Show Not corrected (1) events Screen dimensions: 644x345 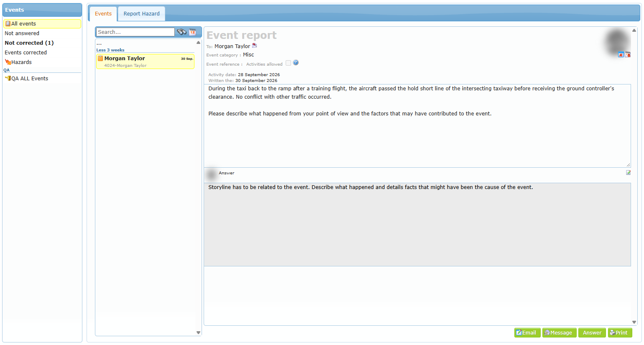coord(42,43)
